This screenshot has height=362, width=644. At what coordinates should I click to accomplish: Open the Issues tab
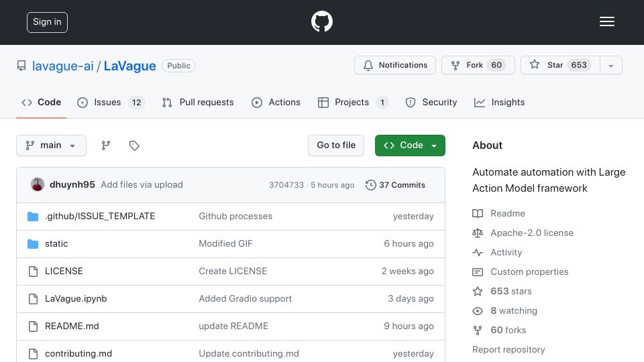pos(111,102)
